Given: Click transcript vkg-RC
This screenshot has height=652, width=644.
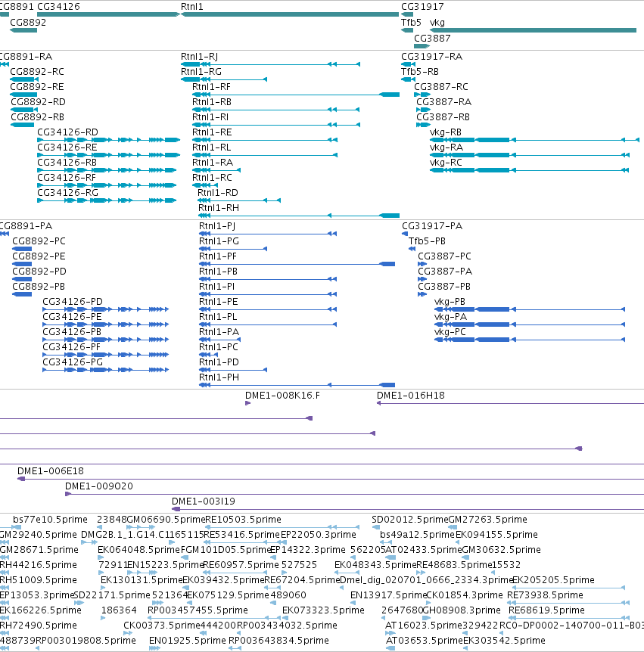Looking at the screenshot, I should pos(446,163).
